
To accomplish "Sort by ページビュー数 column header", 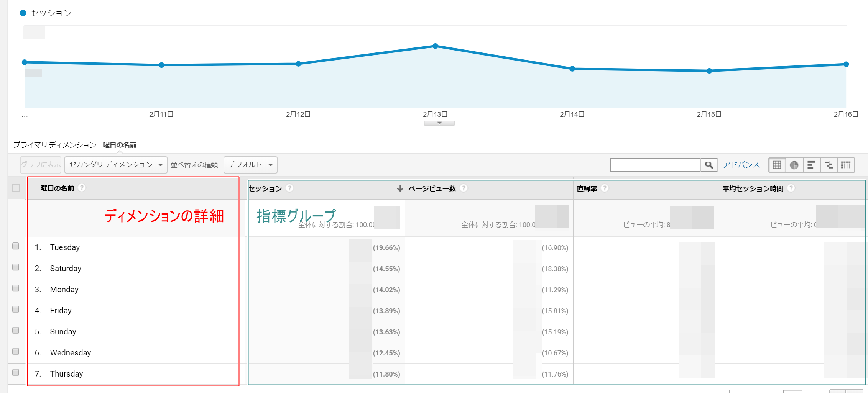I will tap(432, 188).
